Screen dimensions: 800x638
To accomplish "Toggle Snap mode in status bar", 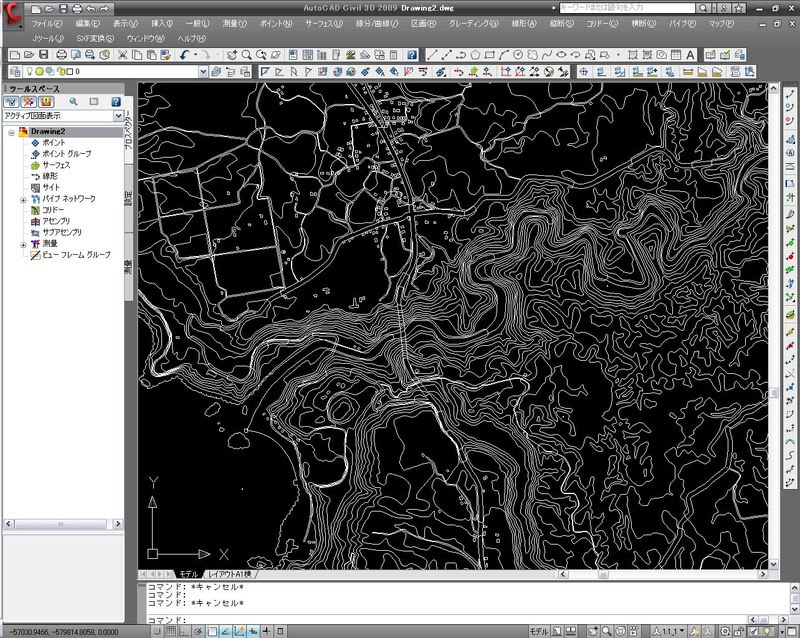I will pos(158,631).
